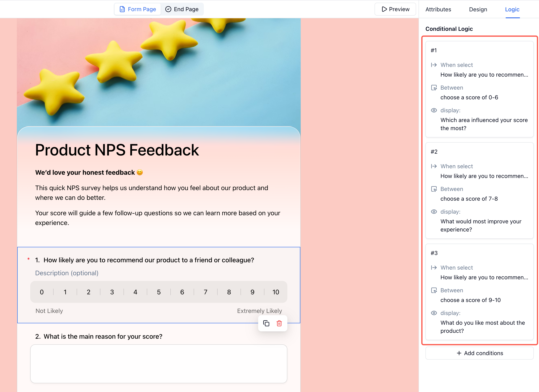
Task: Select the duplicate question icon
Action: point(266,323)
